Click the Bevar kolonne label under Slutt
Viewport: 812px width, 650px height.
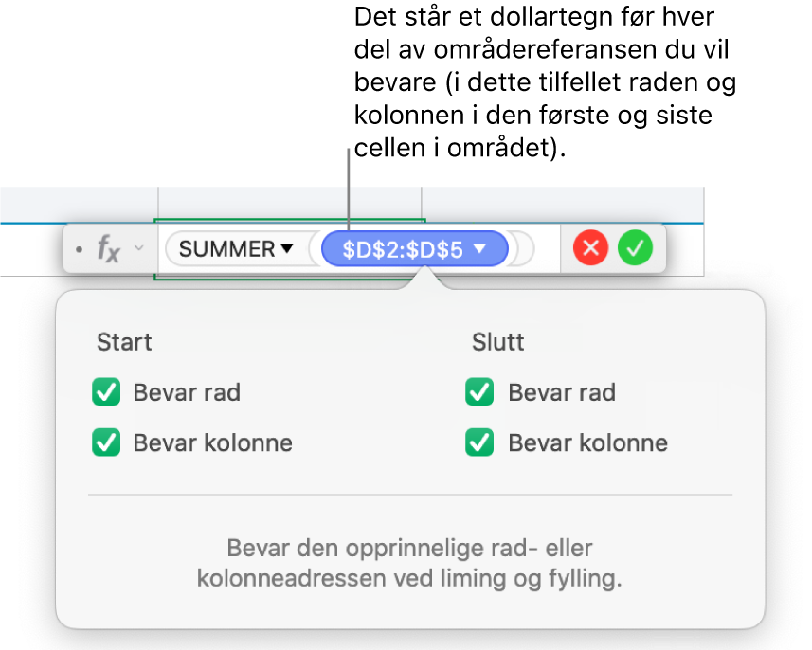click(x=587, y=442)
